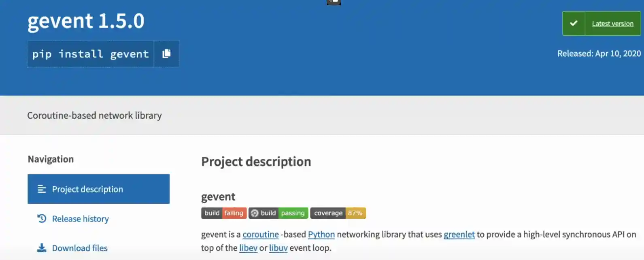Click the pip install gevent command text

coord(91,54)
